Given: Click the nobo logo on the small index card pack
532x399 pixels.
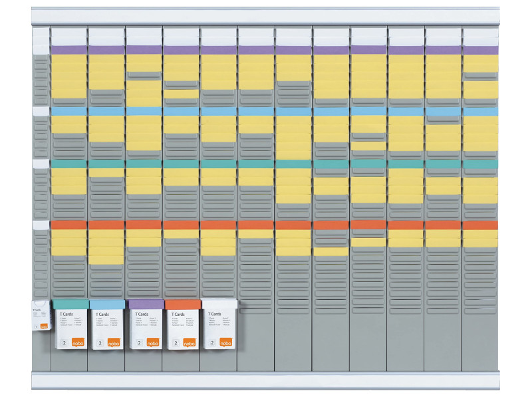Looking at the screenshot, I should pos(44,326).
